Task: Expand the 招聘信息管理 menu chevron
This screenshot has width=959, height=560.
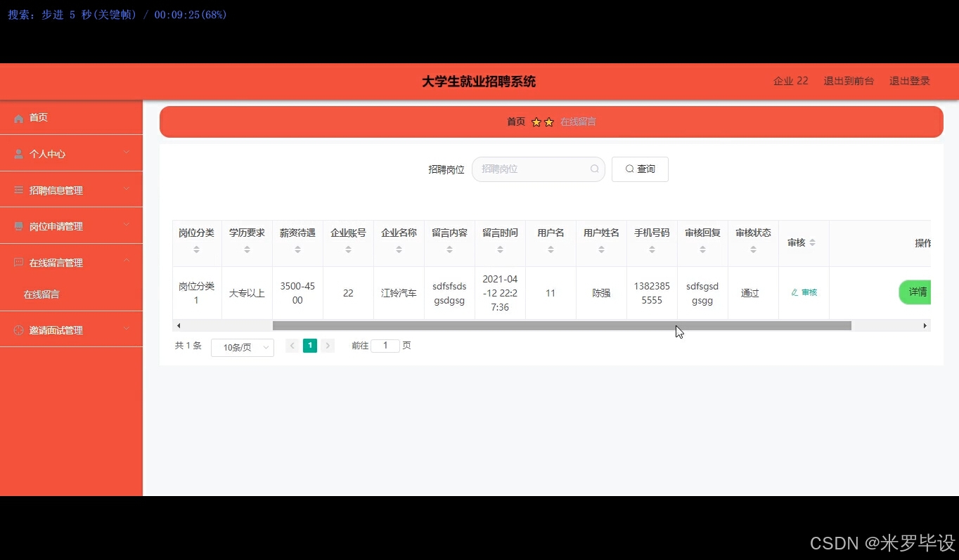Action: pyautogui.click(x=126, y=188)
